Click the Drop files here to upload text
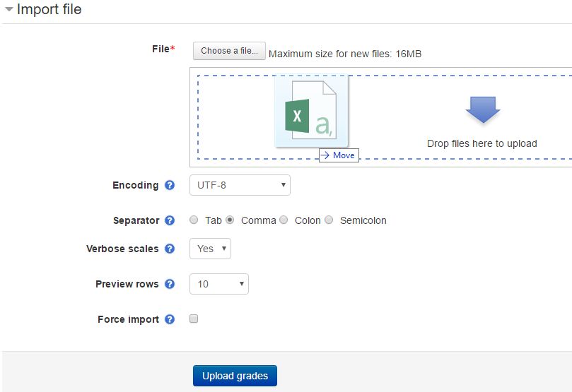The height and width of the screenshot is (392, 572). point(482,143)
